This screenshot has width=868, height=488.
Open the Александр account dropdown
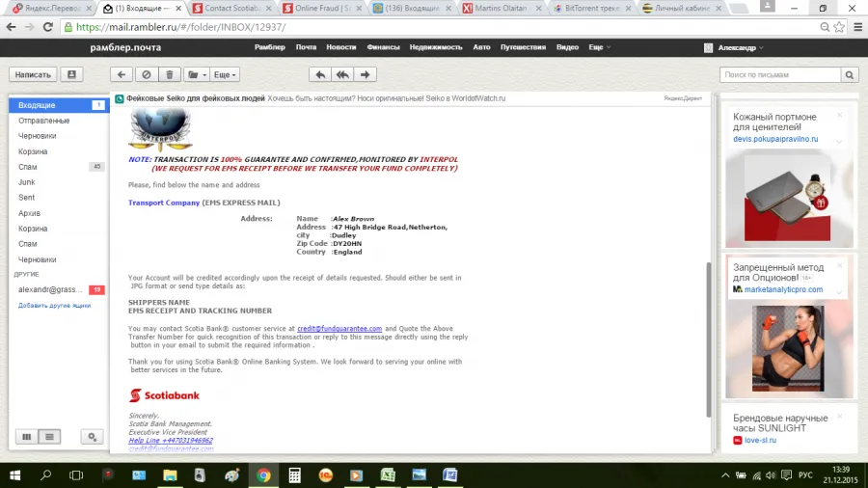click(x=734, y=48)
